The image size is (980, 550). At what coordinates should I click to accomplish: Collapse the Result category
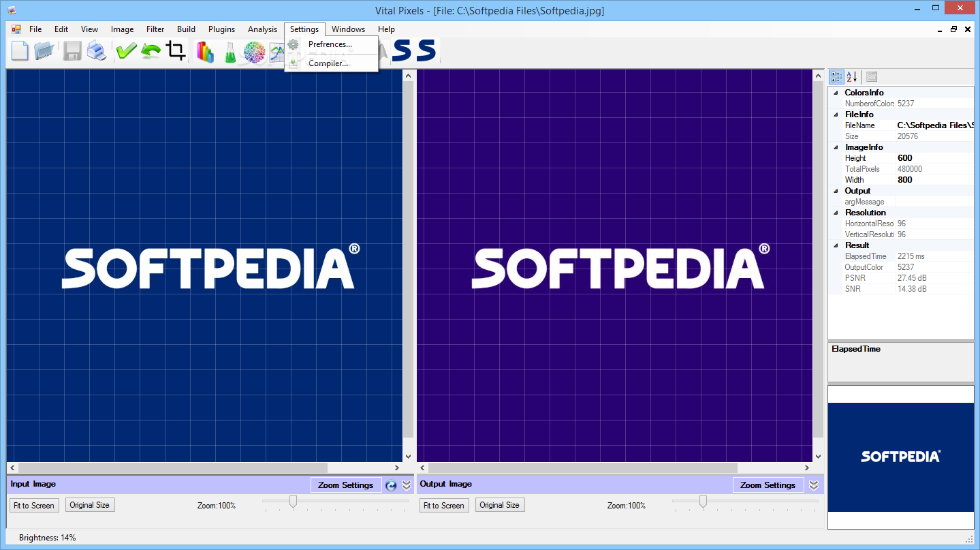point(835,245)
